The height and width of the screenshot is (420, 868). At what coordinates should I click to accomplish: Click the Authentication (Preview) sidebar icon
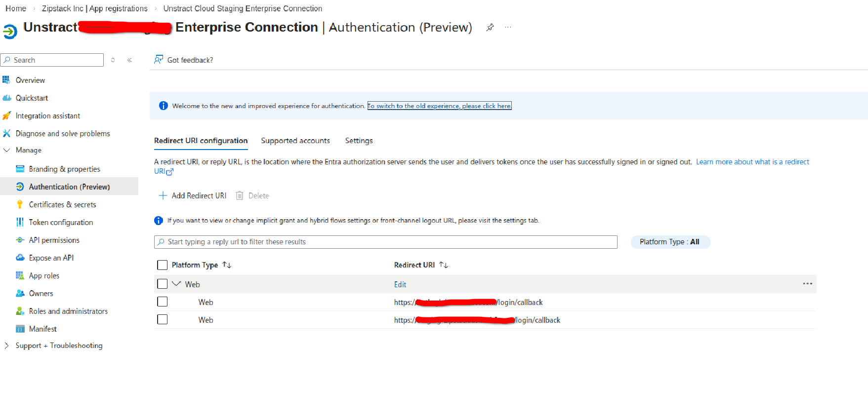coord(20,187)
